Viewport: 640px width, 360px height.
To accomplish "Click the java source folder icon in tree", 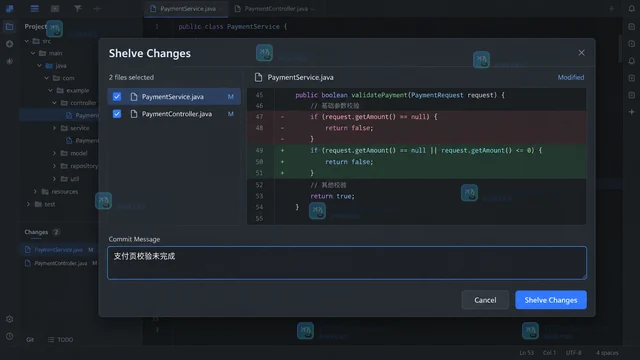I will 49,65.
